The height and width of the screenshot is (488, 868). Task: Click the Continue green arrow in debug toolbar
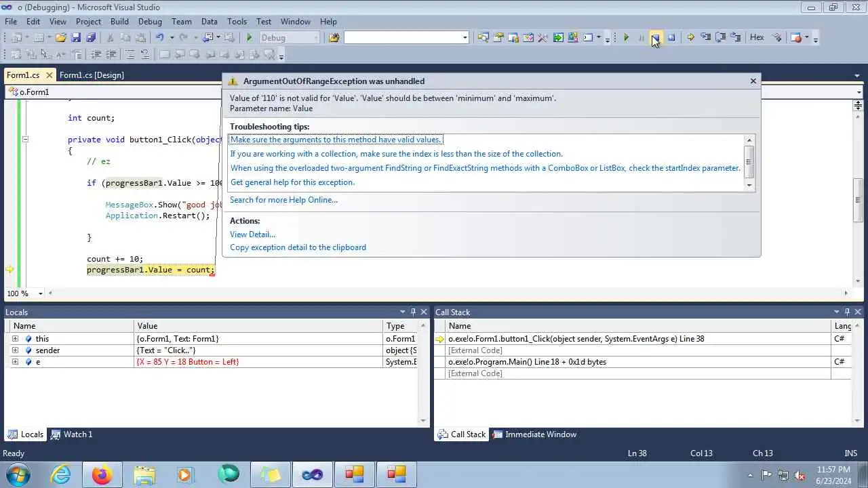(626, 37)
